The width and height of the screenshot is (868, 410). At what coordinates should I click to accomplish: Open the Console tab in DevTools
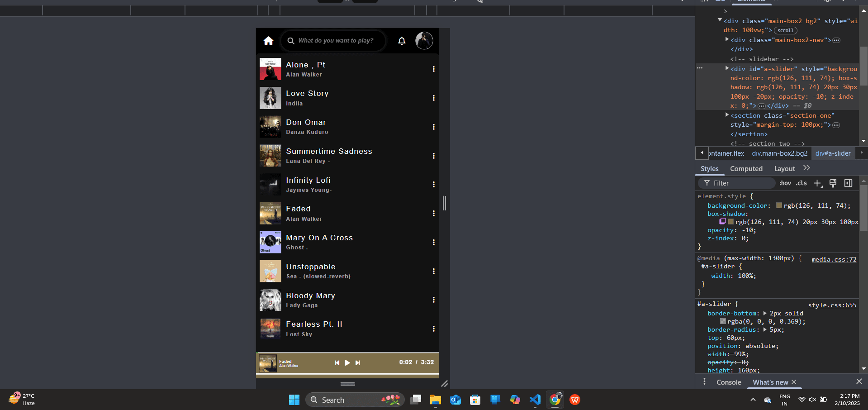point(728,382)
